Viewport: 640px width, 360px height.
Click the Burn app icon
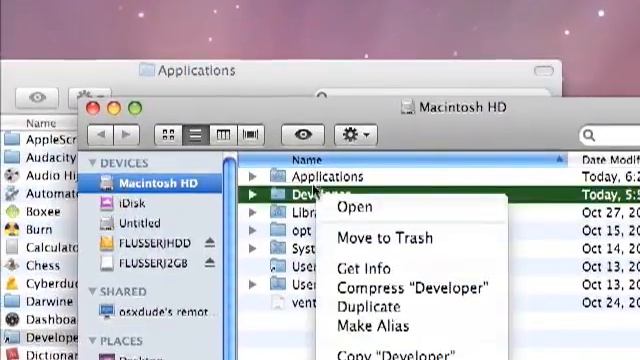[12, 229]
